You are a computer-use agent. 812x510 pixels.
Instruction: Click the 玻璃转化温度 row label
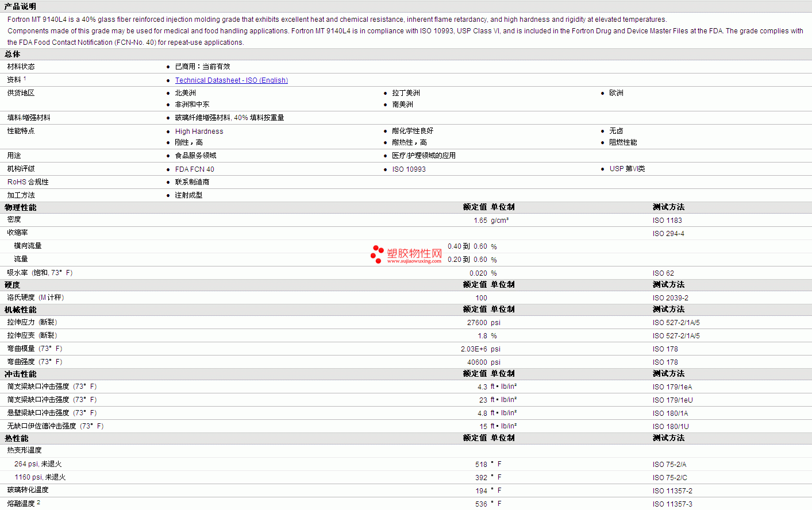(28, 490)
